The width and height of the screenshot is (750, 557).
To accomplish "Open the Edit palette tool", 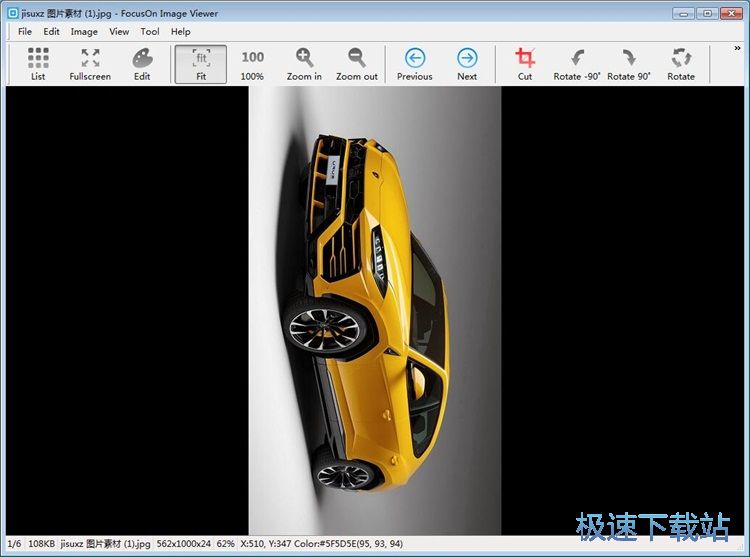I will (x=142, y=64).
